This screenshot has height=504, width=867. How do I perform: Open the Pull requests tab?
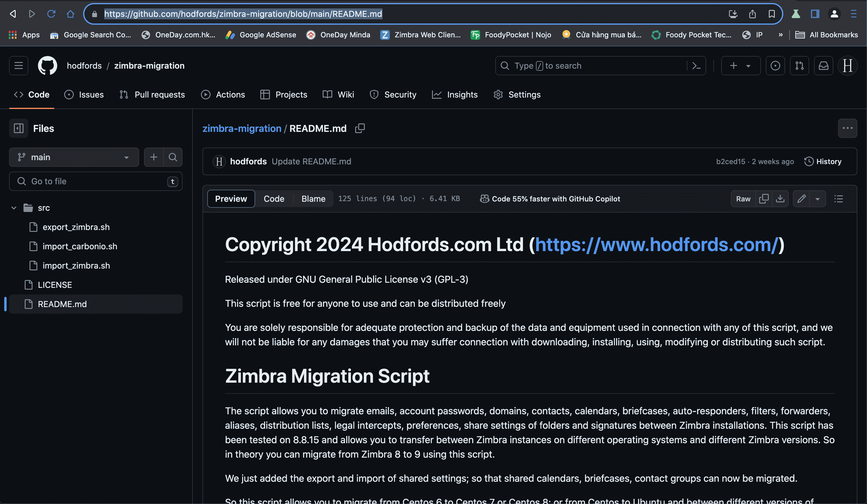tap(152, 95)
